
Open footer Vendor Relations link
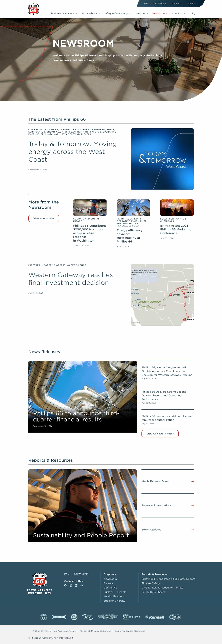[x=114, y=597]
